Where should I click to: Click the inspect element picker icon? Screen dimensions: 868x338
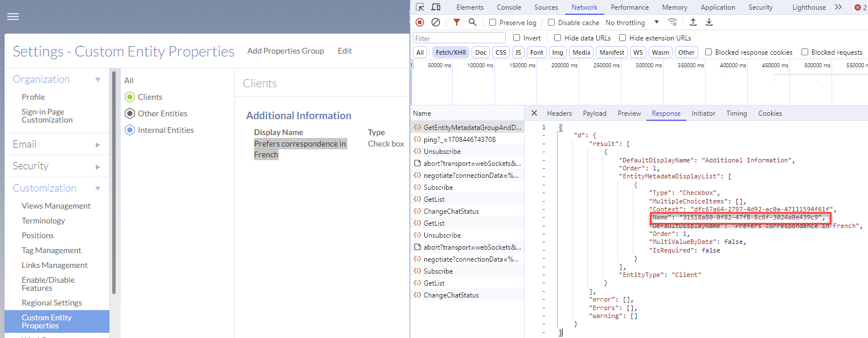pyautogui.click(x=420, y=7)
